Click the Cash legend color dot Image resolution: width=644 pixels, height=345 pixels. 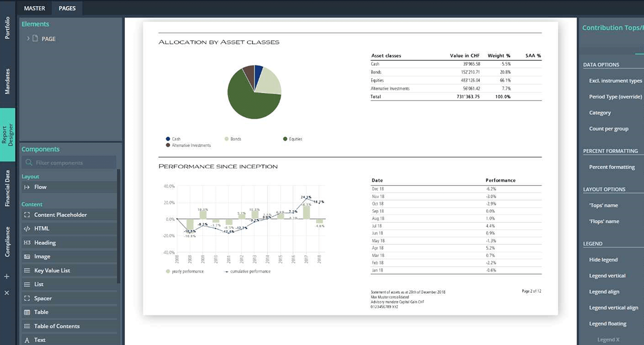pos(168,139)
